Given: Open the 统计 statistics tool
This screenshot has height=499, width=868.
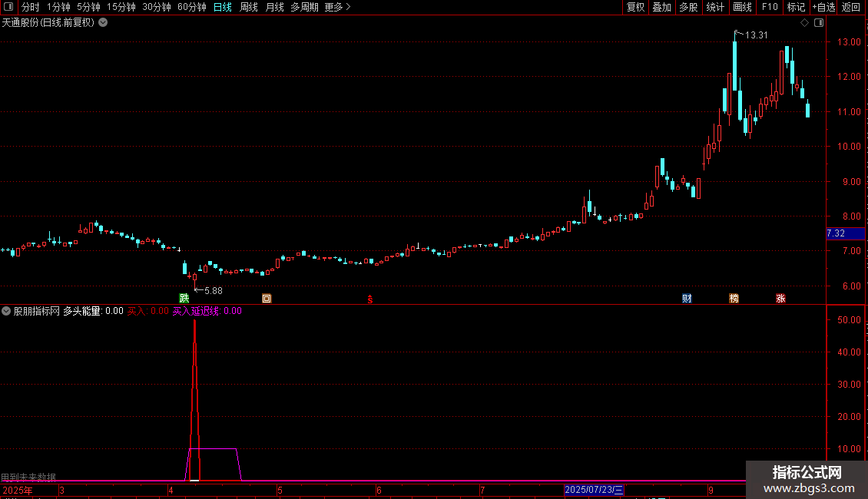Looking at the screenshot, I should [x=715, y=7].
